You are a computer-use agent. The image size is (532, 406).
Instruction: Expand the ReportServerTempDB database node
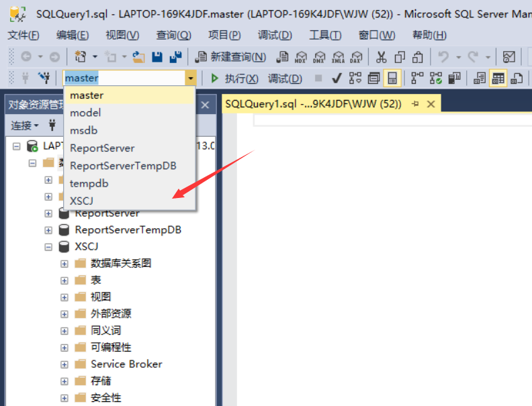click(48, 230)
